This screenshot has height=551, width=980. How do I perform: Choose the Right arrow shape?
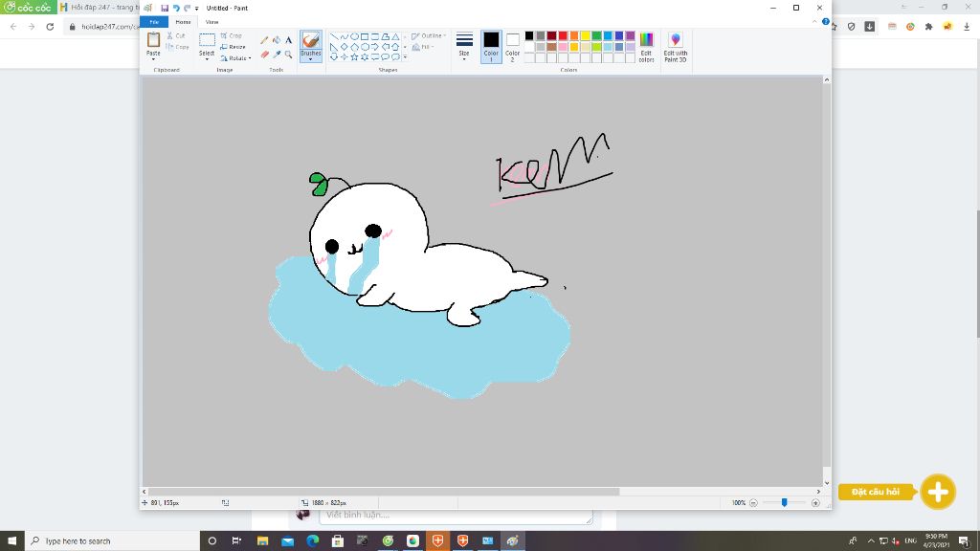coord(375,47)
